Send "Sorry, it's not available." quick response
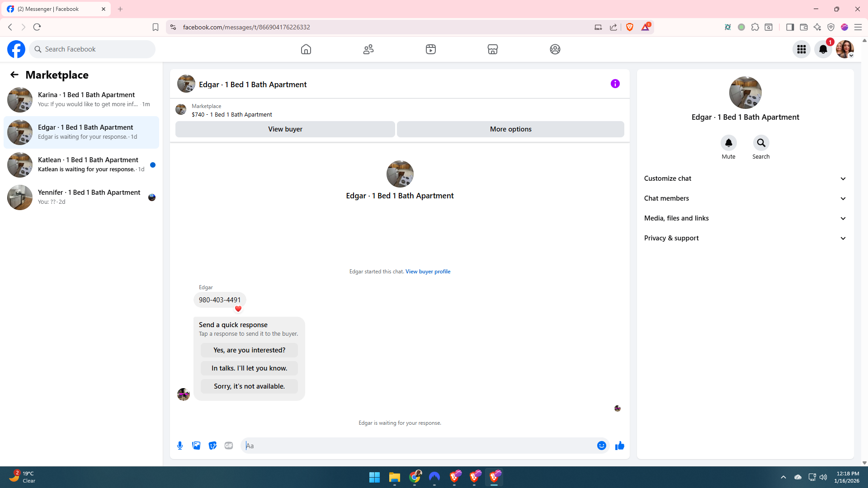 point(249,386)
